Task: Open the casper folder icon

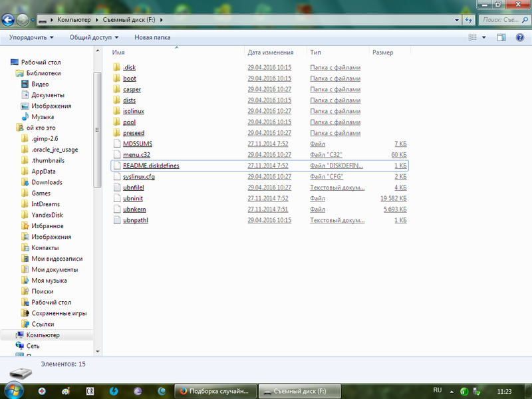Action: point(117,90)
